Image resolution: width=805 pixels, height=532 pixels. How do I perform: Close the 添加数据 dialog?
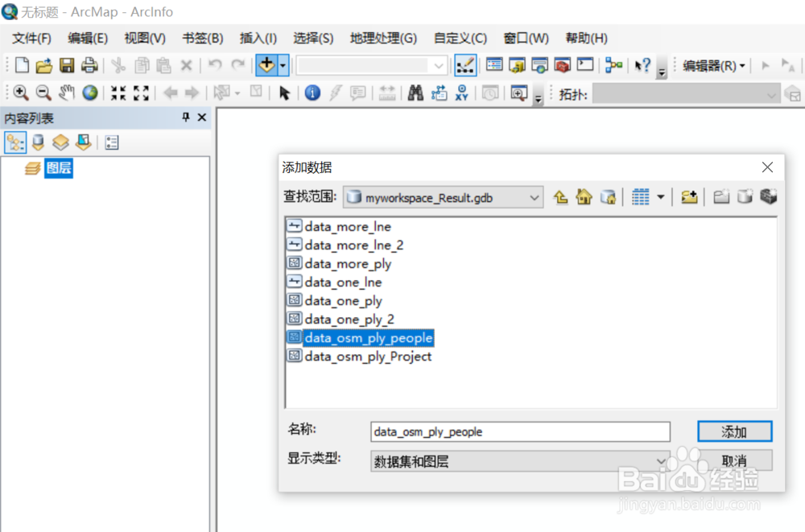(767, 167)
